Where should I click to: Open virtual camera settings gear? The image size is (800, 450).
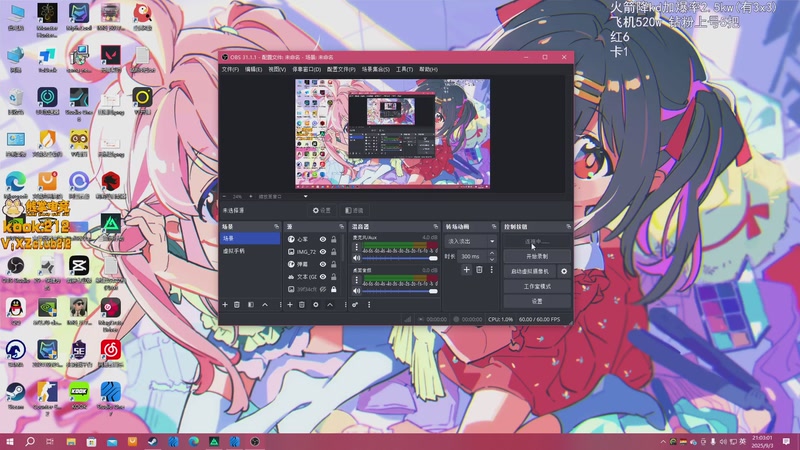coord(564,271)
